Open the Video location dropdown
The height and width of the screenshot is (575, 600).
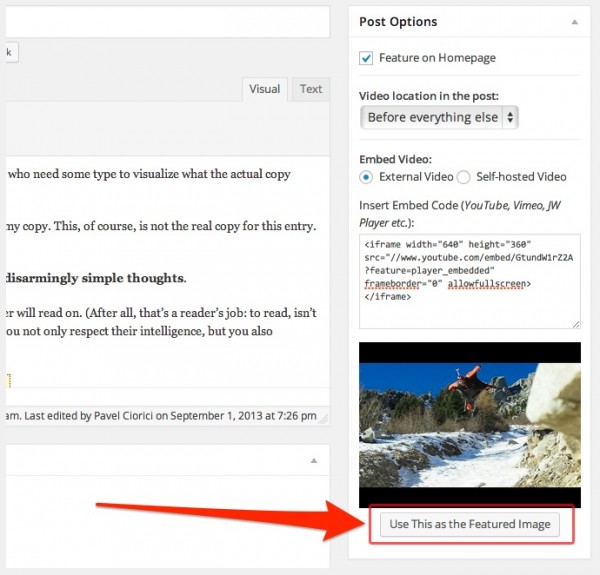coord(438,117)
